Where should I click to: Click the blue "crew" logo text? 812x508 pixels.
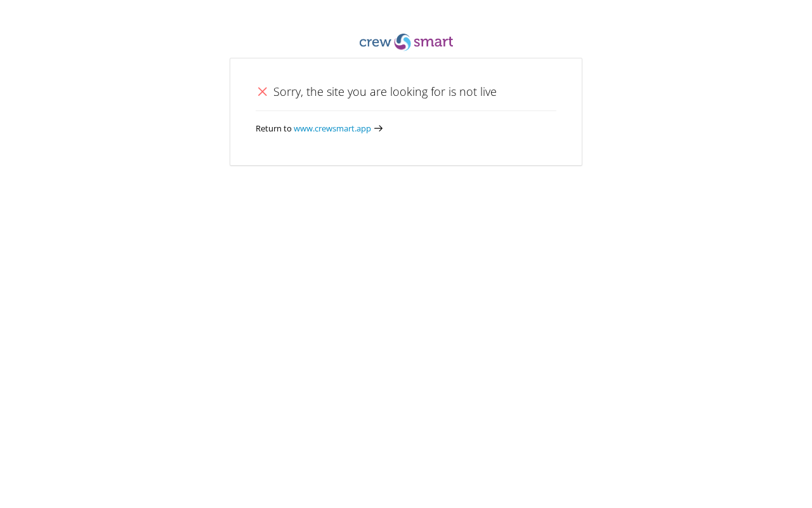pos(375,43)
